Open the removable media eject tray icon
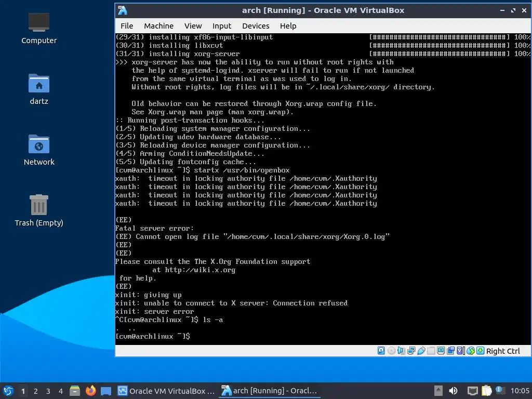532x399 pixels. coord(438,391)
